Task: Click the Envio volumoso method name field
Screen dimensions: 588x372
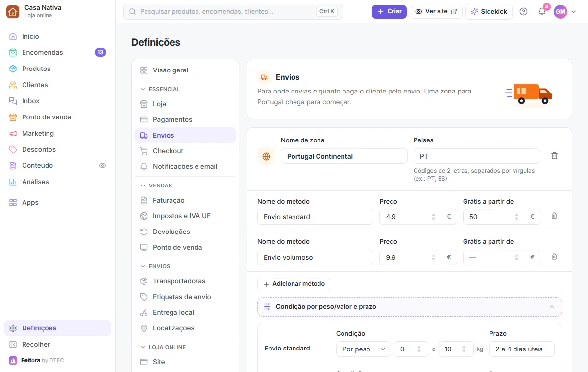Action: [x=315, y=257]
